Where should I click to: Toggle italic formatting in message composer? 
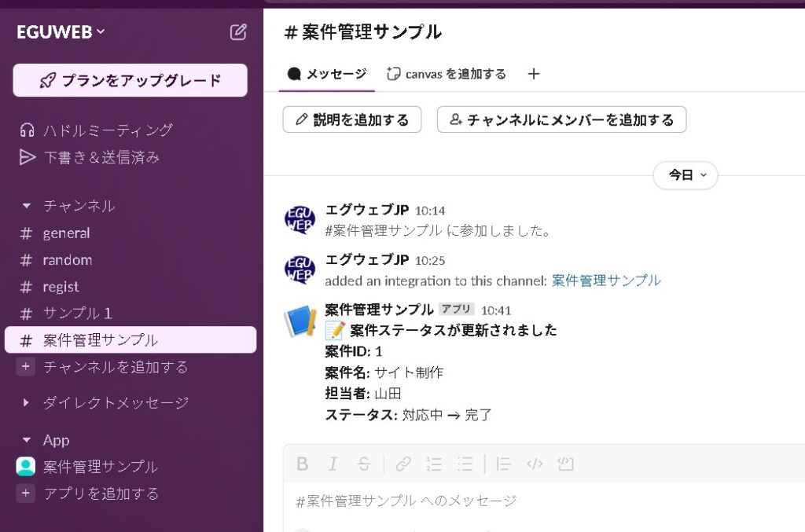333,464
